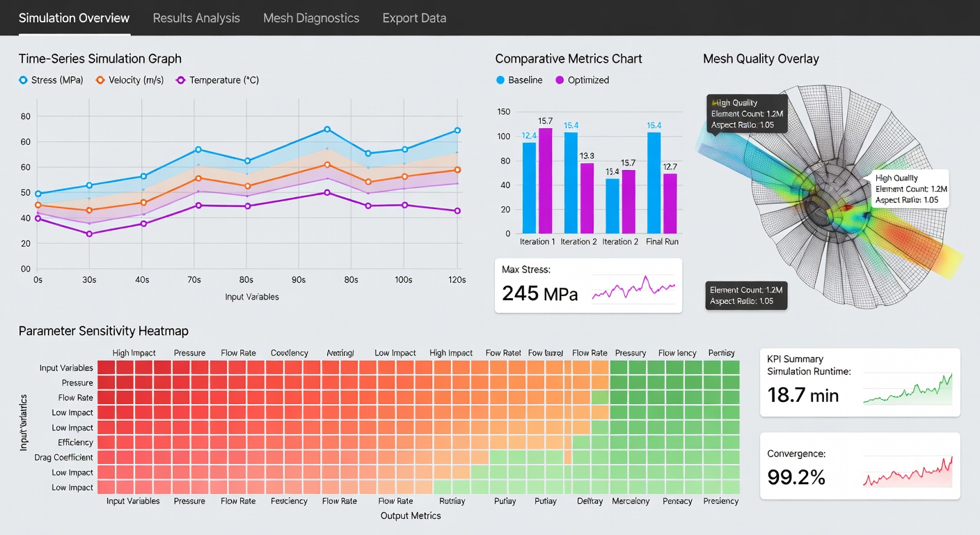Click the Max Stress sparkline chart

[x=633, y=288]
